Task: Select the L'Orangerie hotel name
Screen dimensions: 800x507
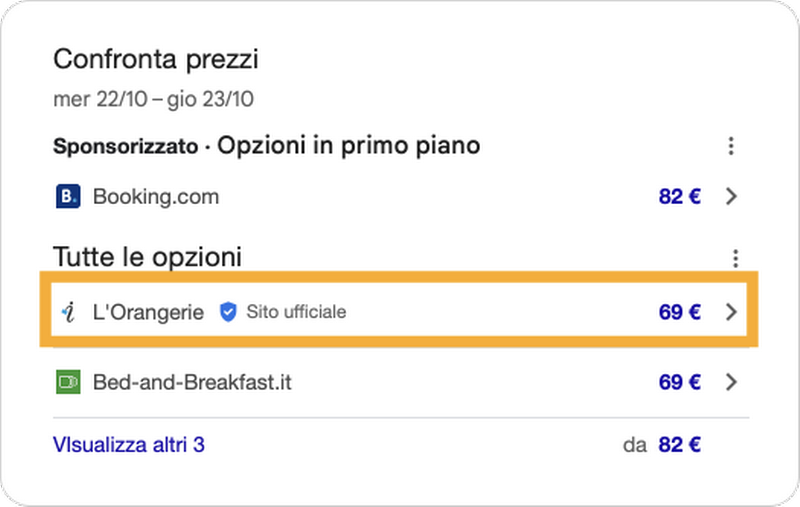Action: (148, 312)
